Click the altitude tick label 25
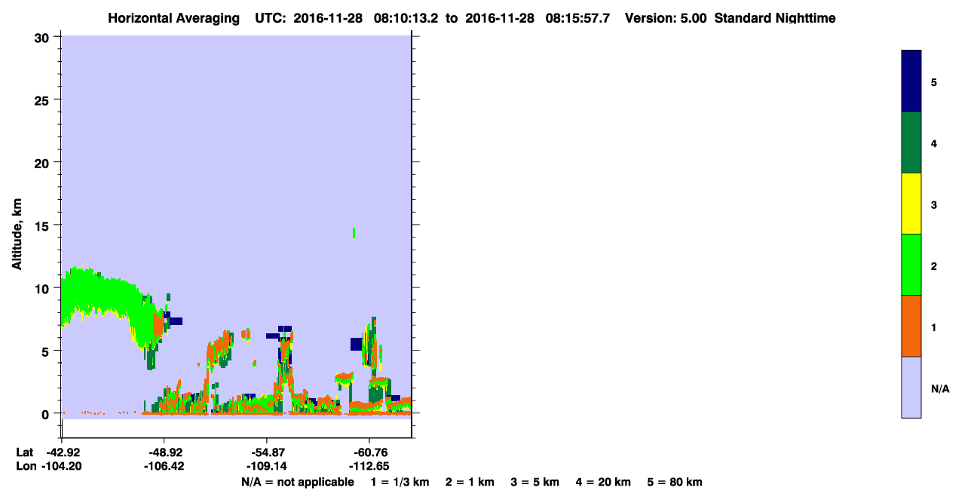Viewport: 980px width, 503px height. [x=43, y=100]
